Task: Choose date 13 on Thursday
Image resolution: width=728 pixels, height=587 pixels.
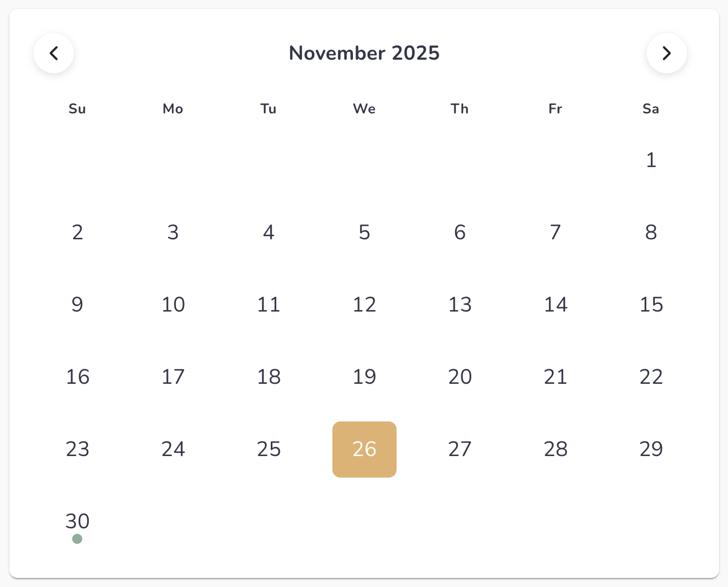Action: (460, 305)
